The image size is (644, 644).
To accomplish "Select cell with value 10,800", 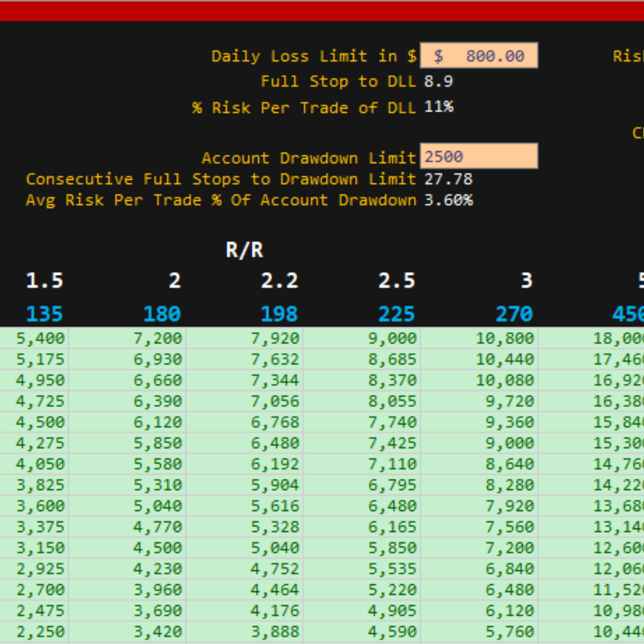I will (x=480, y=338).
